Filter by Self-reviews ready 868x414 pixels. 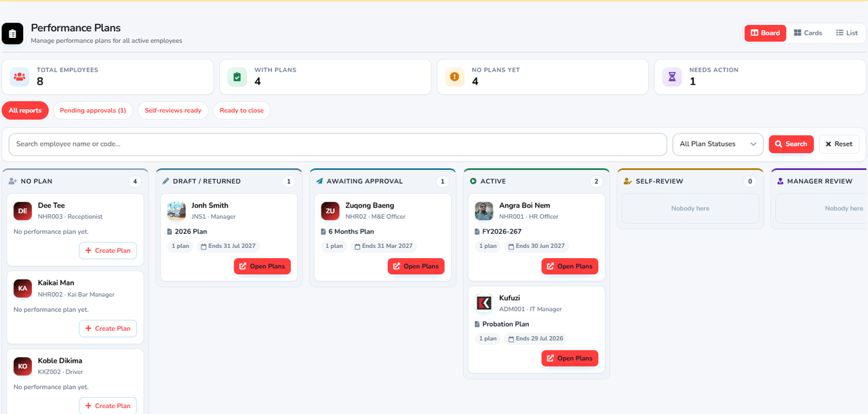[x=173, y=110]
